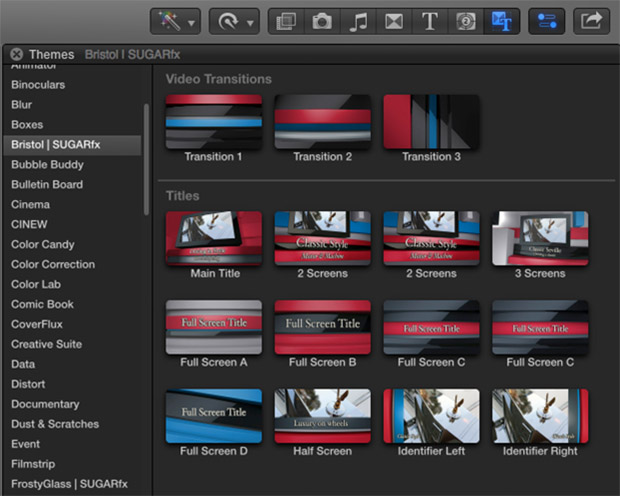Image resolution: width=620 pixels, height=496 pixels.
Task: Open the Transitions browser icon
Action: pos(394,21)
